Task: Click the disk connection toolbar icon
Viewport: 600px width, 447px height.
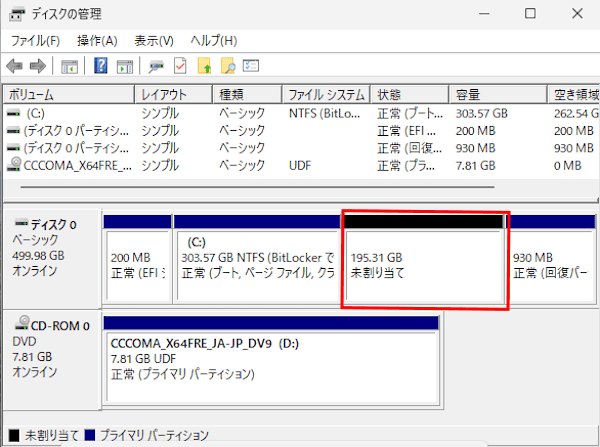Action: [156, 67]
